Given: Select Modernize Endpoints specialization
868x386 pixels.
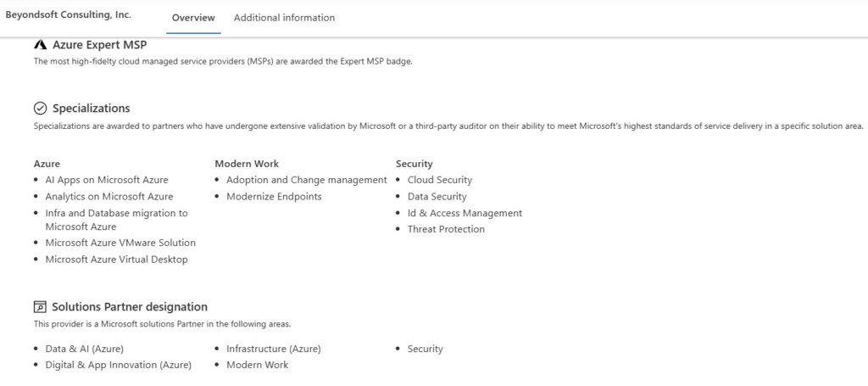Looking at the screenshot, I should click(275, 197).
